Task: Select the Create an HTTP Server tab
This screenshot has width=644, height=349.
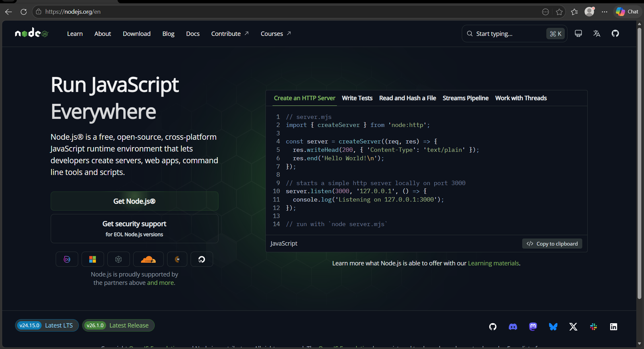Action: (304, 98)
